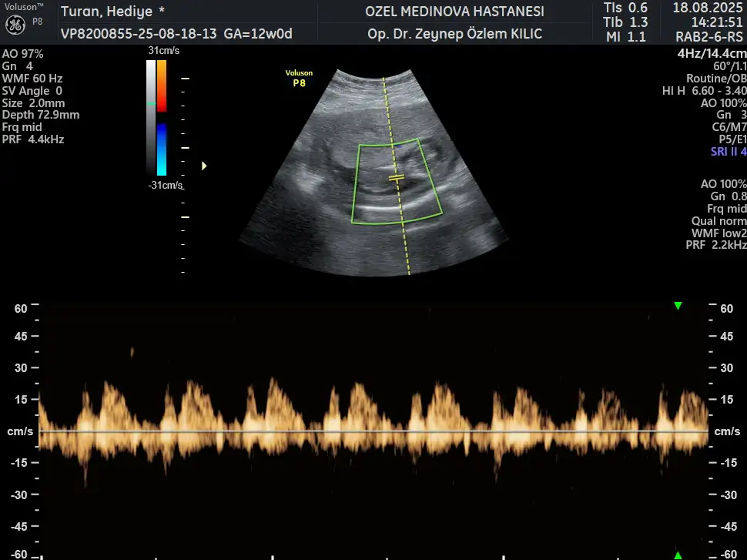Click the RAB2-6-RS probe label
This screenshot has height=560, width=747.
708,35
